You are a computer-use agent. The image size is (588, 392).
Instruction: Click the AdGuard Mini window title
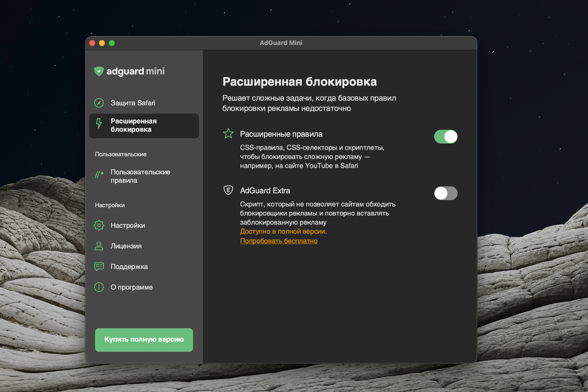click(281, 43)
